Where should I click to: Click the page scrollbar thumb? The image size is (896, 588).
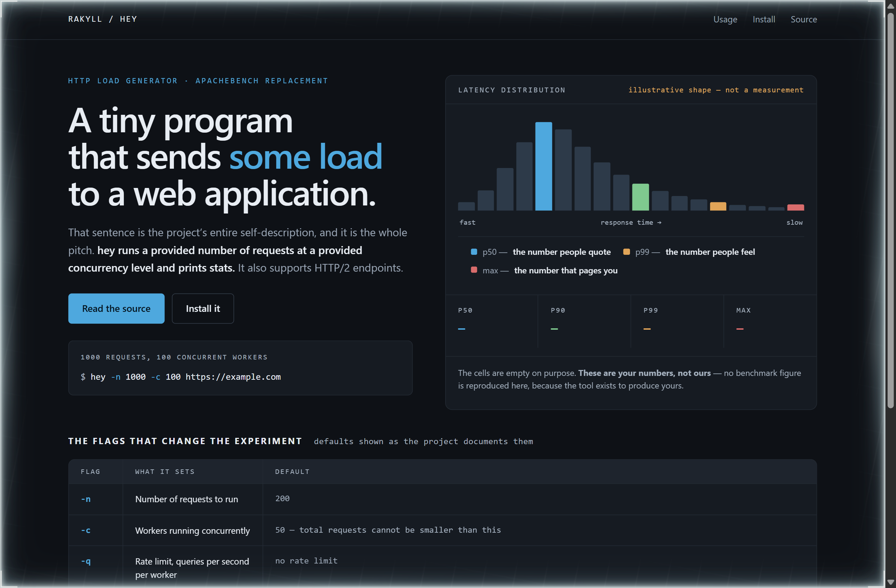click(890, 211)
